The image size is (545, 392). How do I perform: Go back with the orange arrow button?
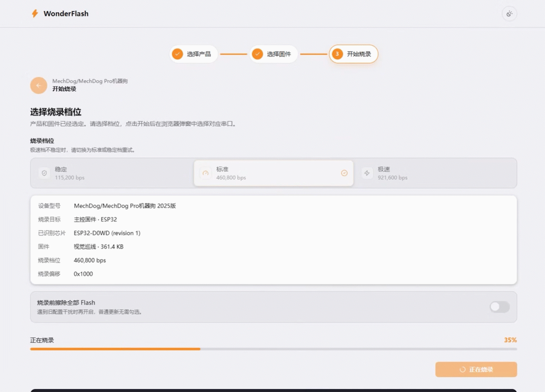(39, 85)
